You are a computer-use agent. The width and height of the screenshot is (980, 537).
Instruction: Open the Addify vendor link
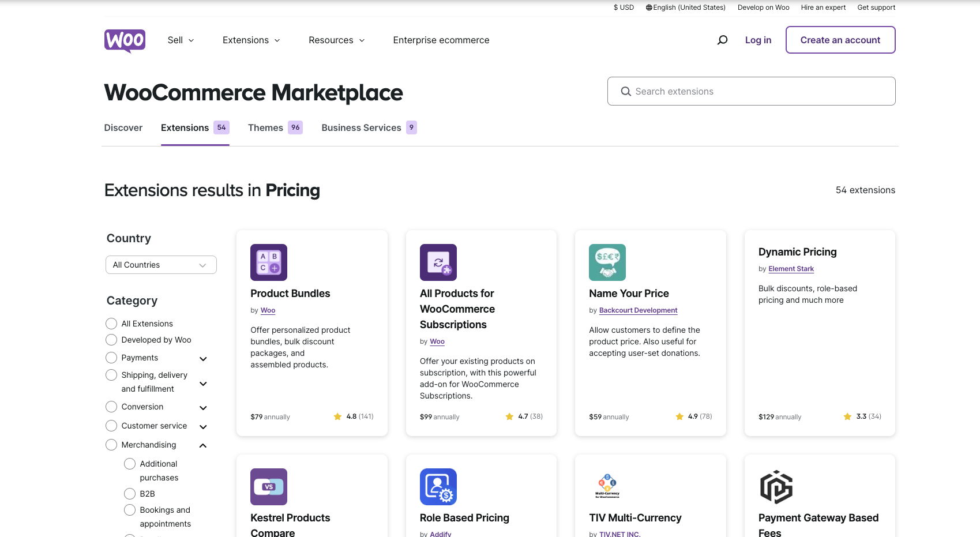click(440, 534)
